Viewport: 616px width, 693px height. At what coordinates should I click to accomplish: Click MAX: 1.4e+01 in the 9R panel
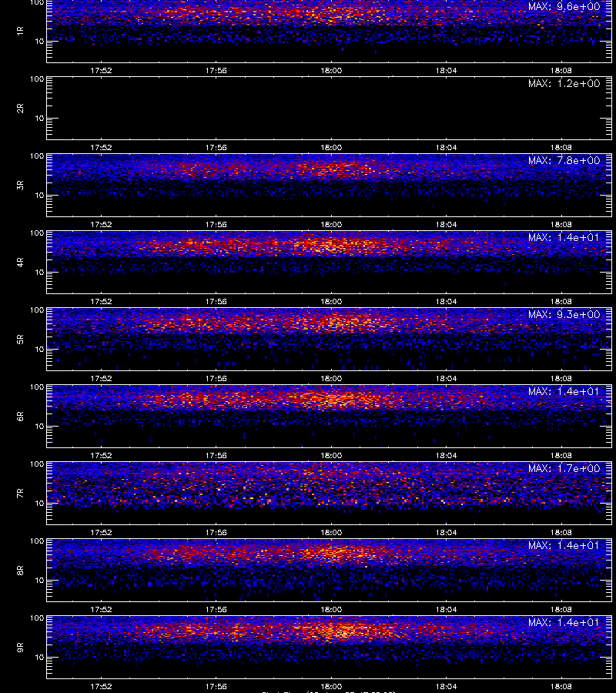564,622
